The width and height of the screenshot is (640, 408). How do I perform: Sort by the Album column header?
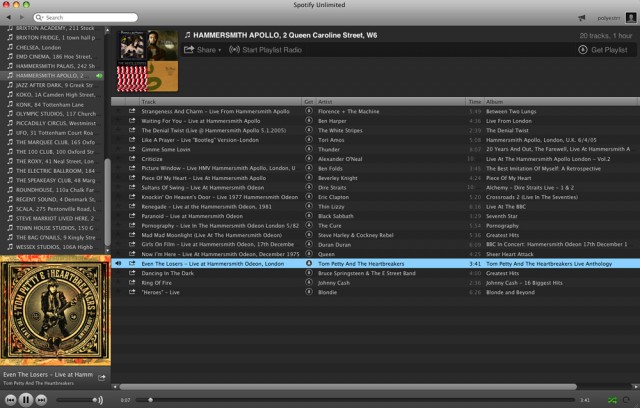coord(561,102)
